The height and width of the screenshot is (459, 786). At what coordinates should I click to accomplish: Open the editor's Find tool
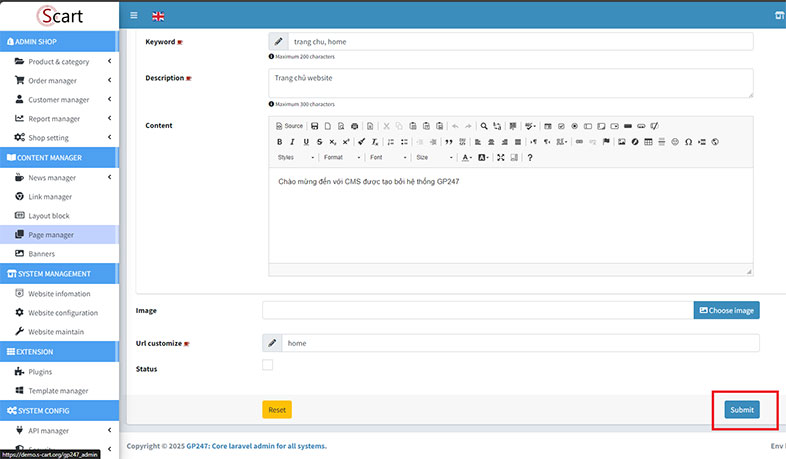click(484, 126)
